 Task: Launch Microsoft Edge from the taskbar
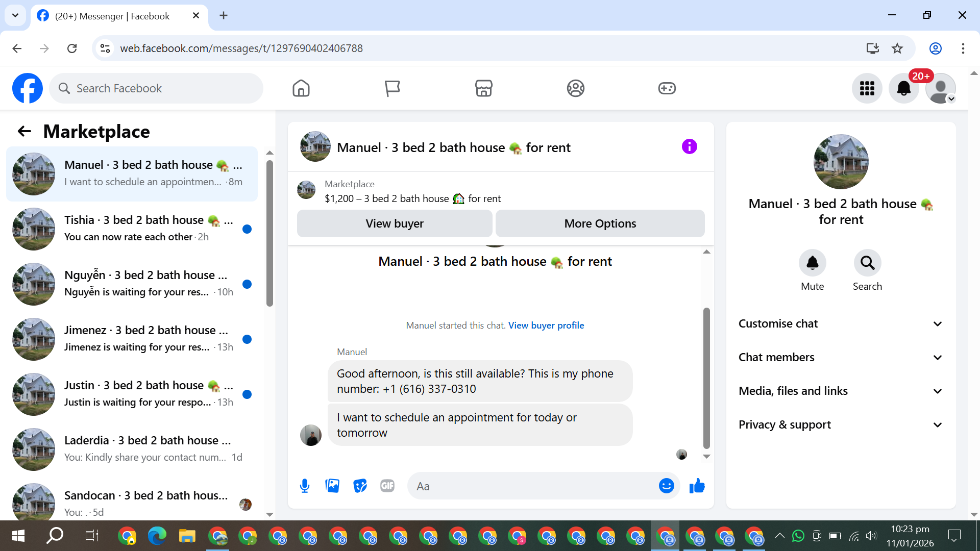pos(157,536)
